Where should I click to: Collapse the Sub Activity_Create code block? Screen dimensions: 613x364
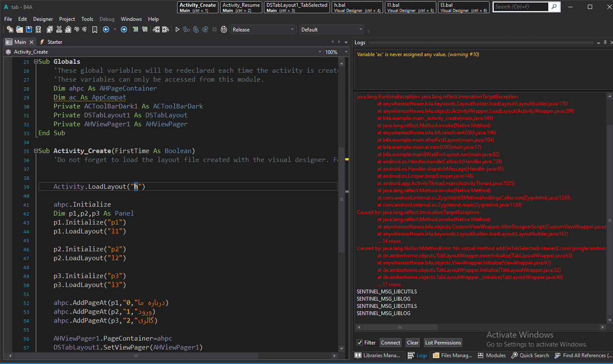pos(36,151)
